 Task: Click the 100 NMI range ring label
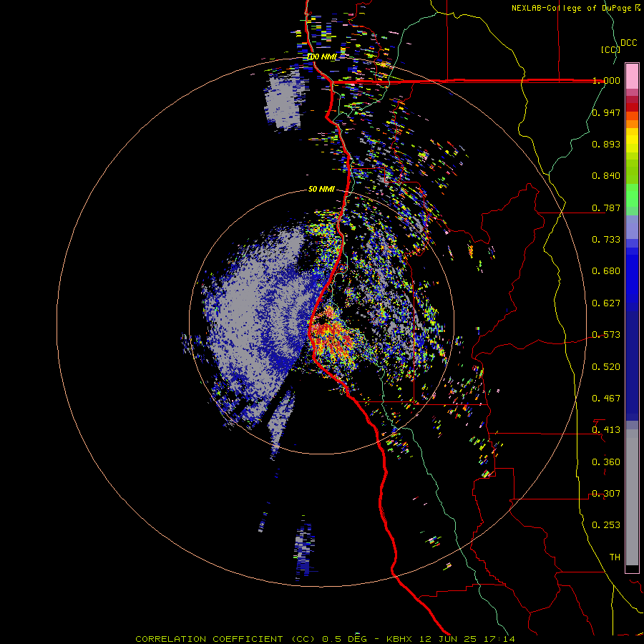[x=321, y=57]
